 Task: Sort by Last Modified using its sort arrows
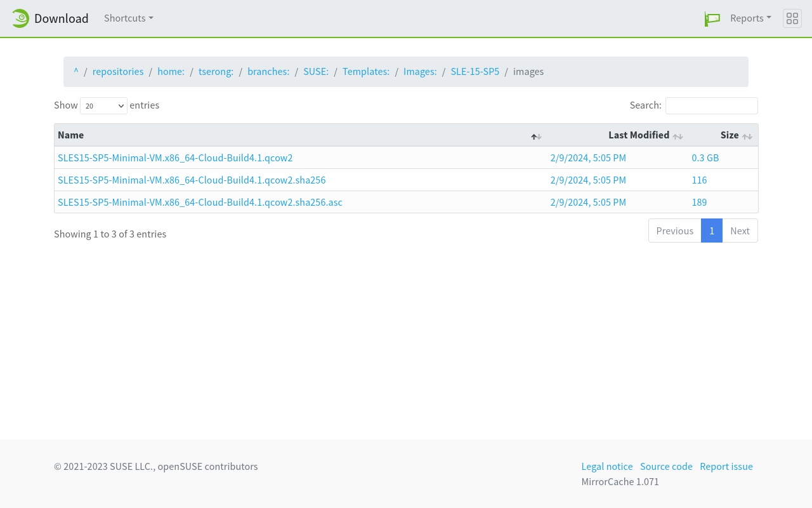click(x=678, y=137)
